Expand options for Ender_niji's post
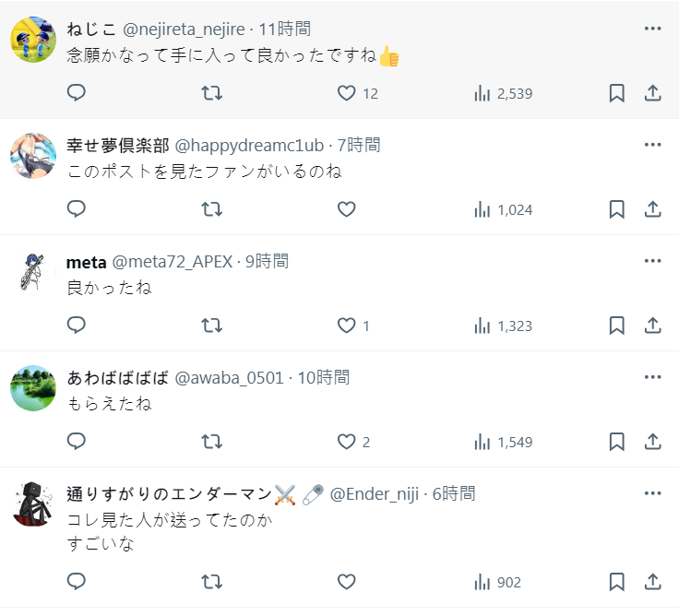This screenshot has width=679, height=616. pos(652,493)
